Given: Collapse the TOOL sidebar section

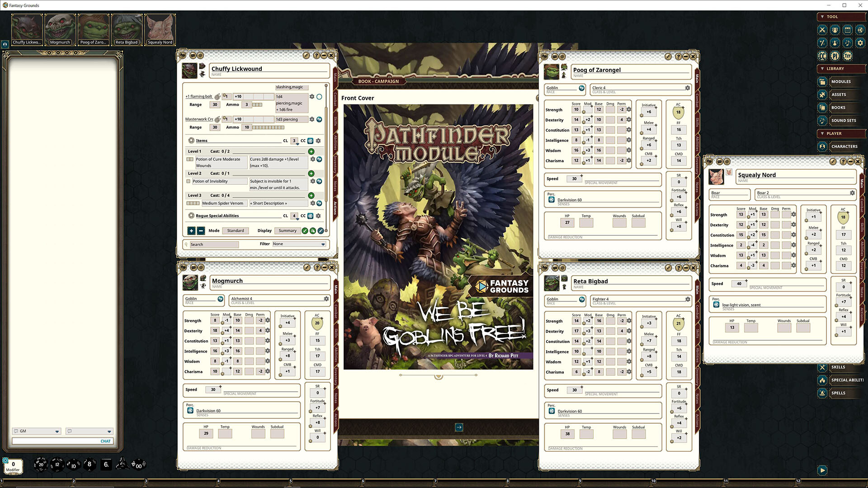Looking at the screenshot, I should [822, 16].
